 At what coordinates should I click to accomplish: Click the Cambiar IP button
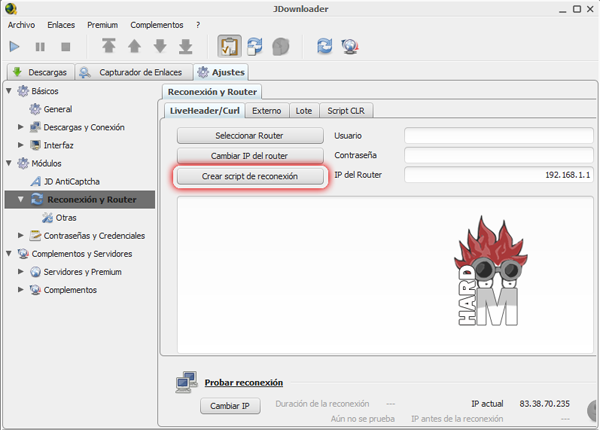coord(230,406)
